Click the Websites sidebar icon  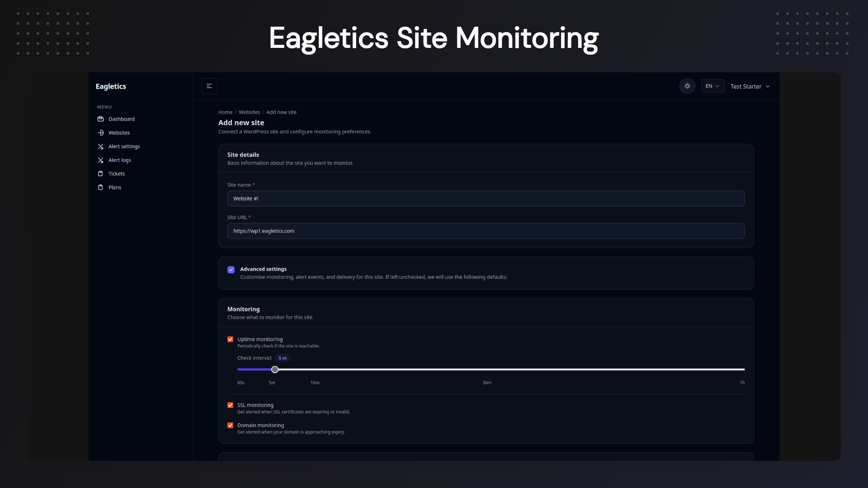(100, 133)
